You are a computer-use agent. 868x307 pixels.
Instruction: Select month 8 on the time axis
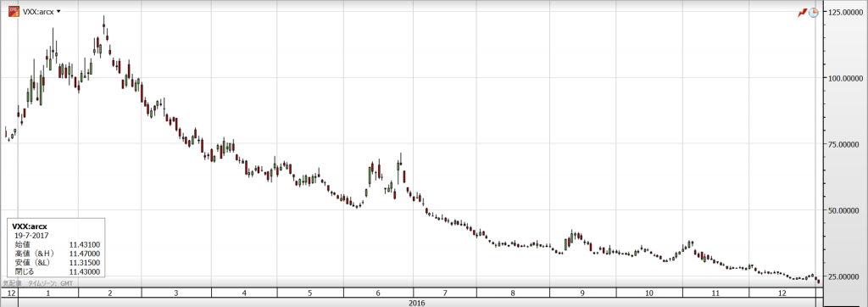(x=514, y=293)
